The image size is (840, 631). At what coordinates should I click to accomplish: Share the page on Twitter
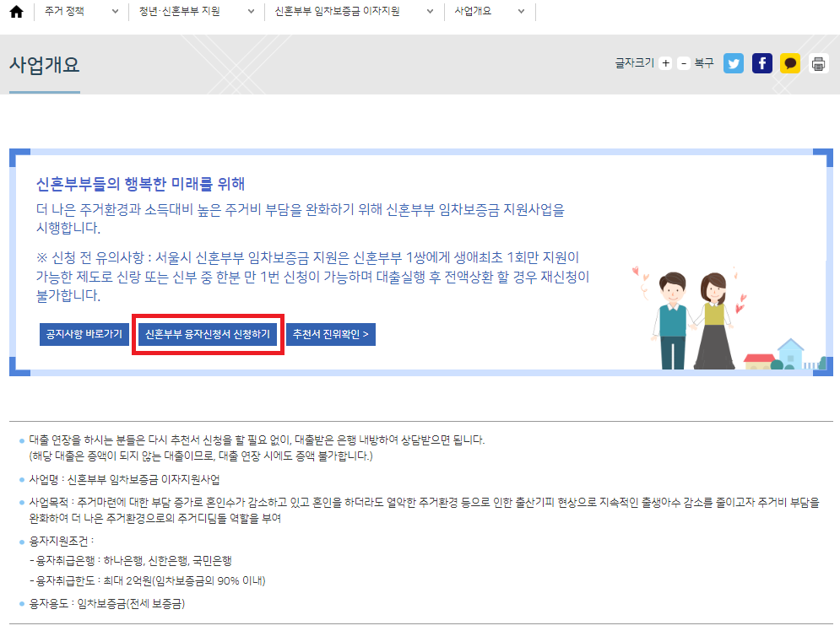(x=734, y=62)
